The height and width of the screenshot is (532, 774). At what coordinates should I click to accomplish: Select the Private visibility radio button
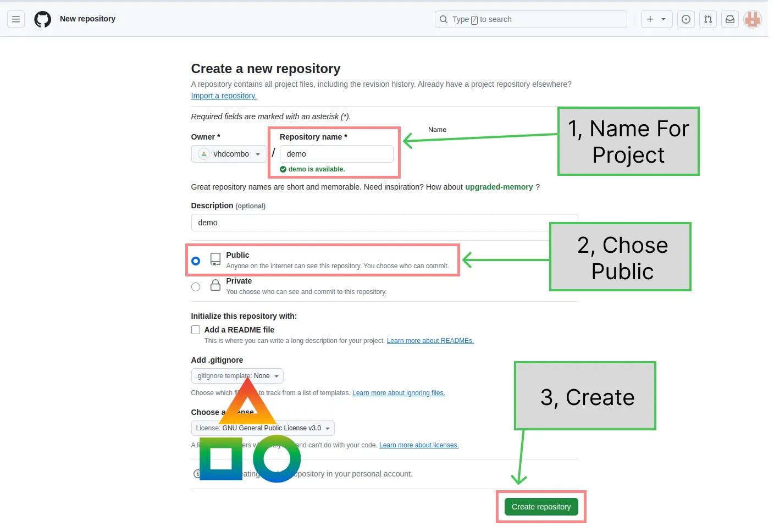click(x=196, y=287)
